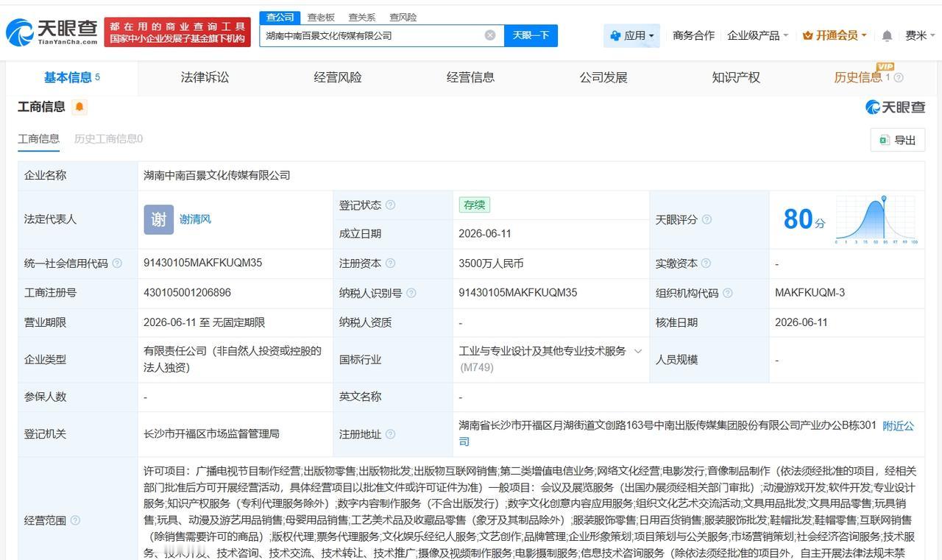Select the 成立日期 value 2026-06-11
942x560 pixels.
(x=485, y=234)
